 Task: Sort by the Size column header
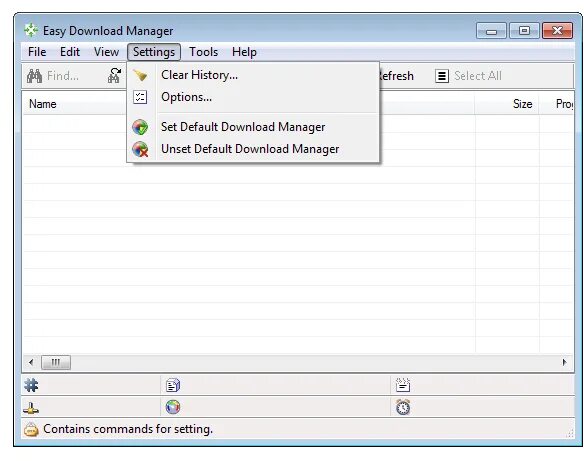[507, 104]
